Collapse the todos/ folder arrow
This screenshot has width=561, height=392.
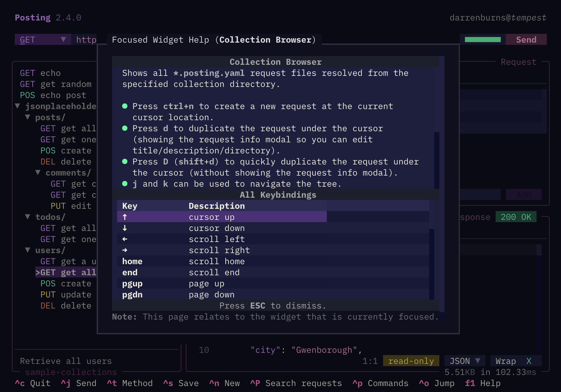click(x=28, y=217)
